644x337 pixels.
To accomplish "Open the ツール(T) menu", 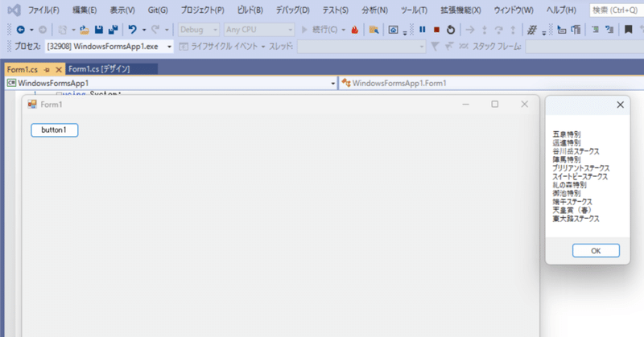I will pyautogui.click(x=414, y=10).
